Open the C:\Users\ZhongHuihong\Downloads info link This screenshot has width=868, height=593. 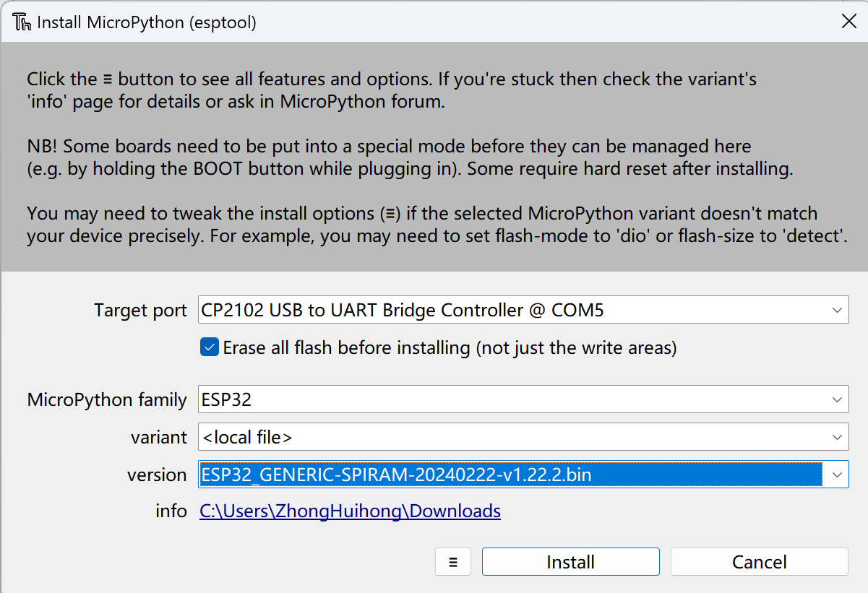tap(351, 511)
